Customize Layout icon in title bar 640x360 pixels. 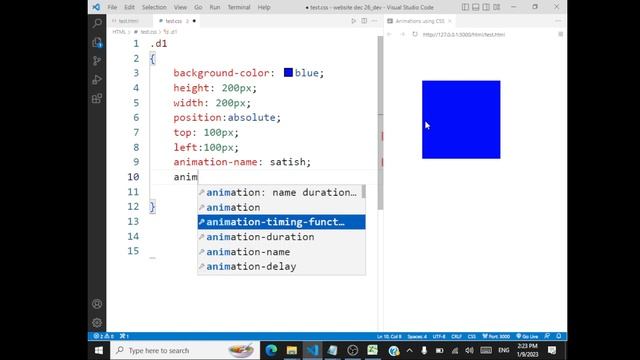(x=497, y=7)
